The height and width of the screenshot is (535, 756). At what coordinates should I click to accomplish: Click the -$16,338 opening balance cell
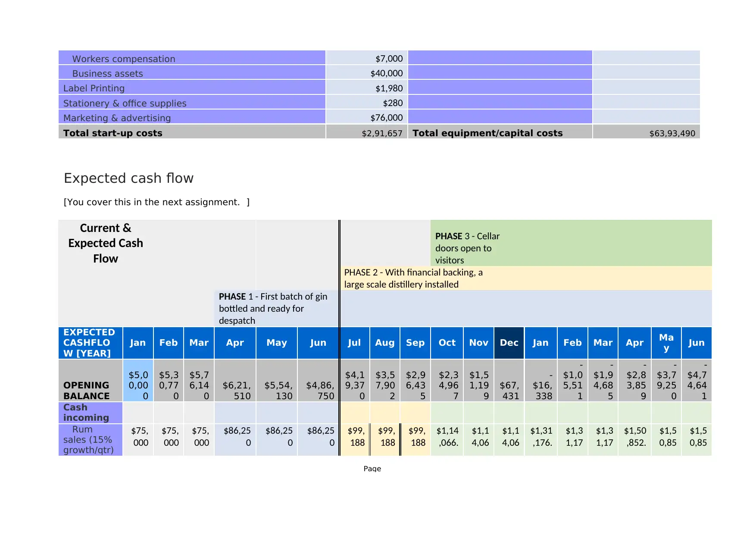pyautogui.click(x=541, y=380)
